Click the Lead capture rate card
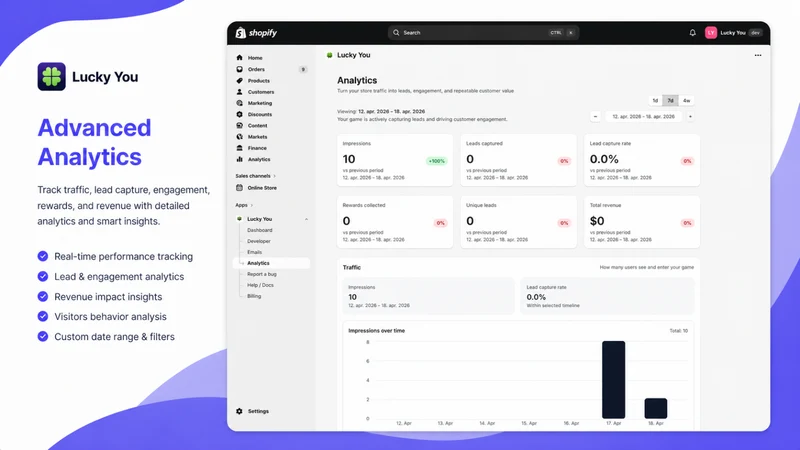800x450 pixels. click(642, 160)
